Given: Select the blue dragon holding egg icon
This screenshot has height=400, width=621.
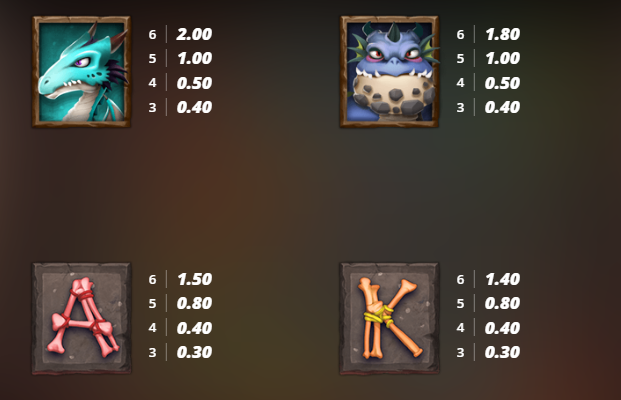Looking at the screenshot, I should [389, 72].
